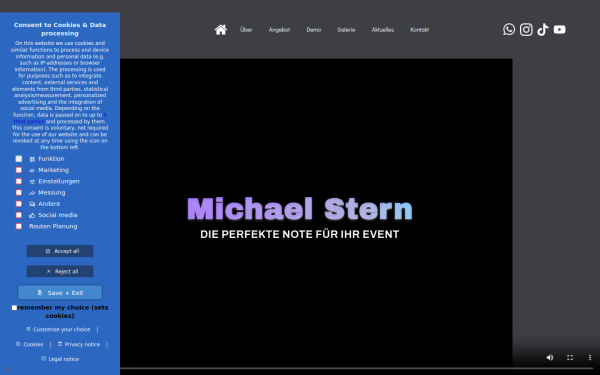
Task: Click 'DIE PERFEKTE NOTE FÜR IHR EVENT' tagline
Action: (x=300, y=234)
